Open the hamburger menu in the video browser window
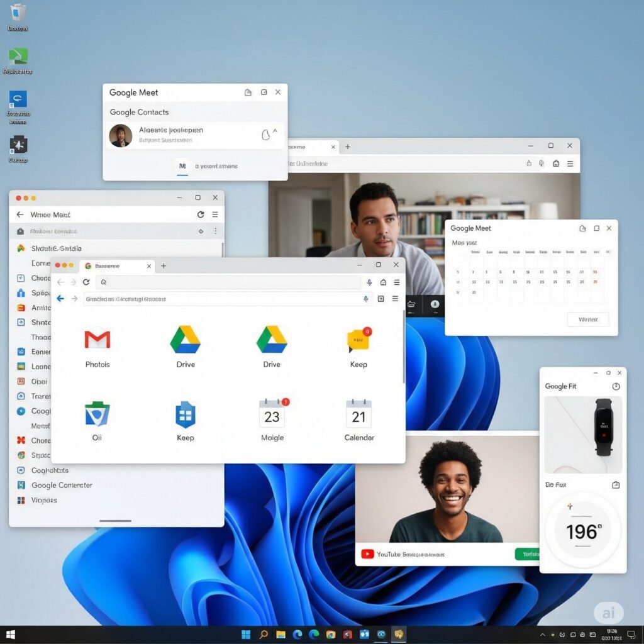 click(570, 164)
